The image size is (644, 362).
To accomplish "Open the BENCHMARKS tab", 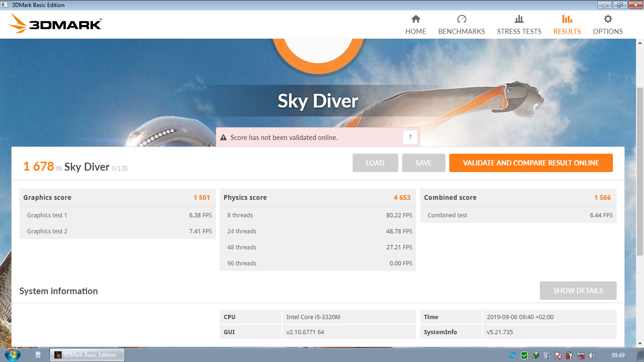I will (x=462, y=25).
